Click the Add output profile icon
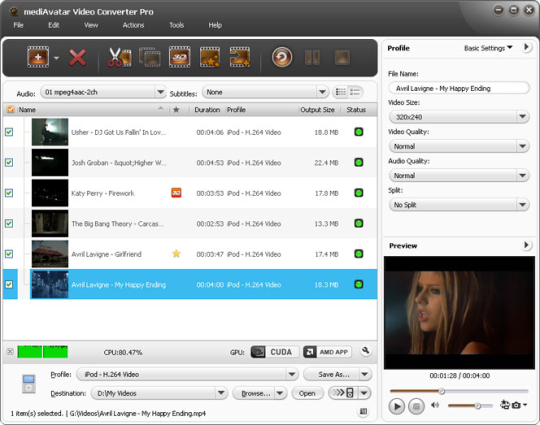The width and height of the screenshot is (540, 425). [x=240, y=57]
